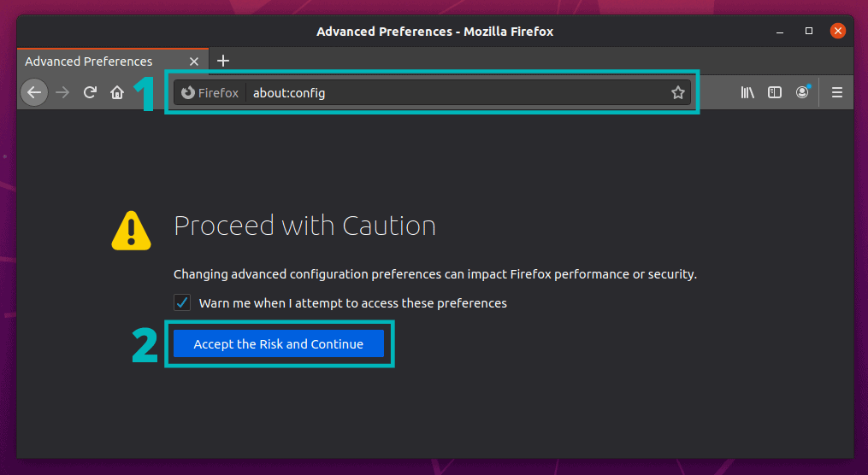868x475 pixels.
Task: Bookmark this page with the star icon
Action: pyautogui.click(x=677, y=93)
